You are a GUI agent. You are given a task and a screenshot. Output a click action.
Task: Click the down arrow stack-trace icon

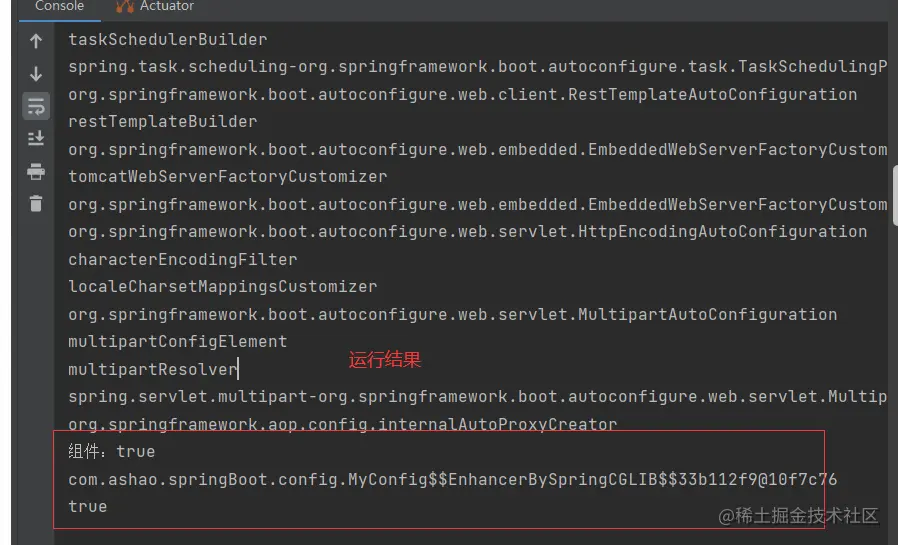tap(36, 73)
